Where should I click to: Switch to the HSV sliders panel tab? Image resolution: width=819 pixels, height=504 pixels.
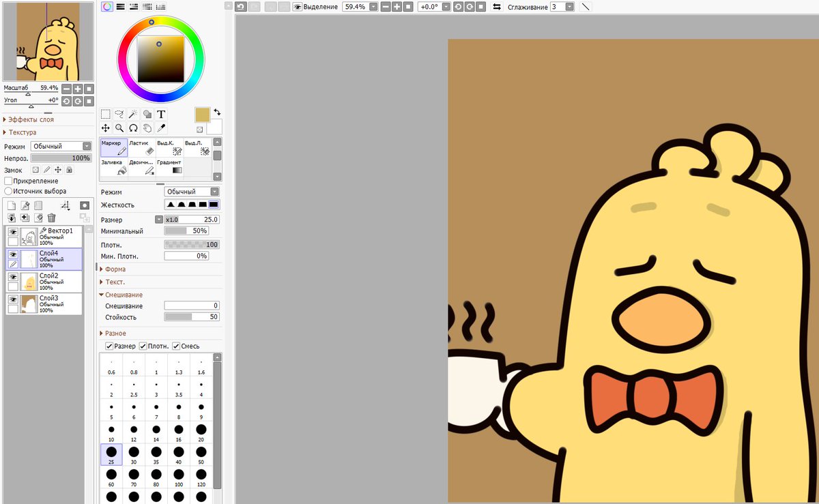[134, 6]
